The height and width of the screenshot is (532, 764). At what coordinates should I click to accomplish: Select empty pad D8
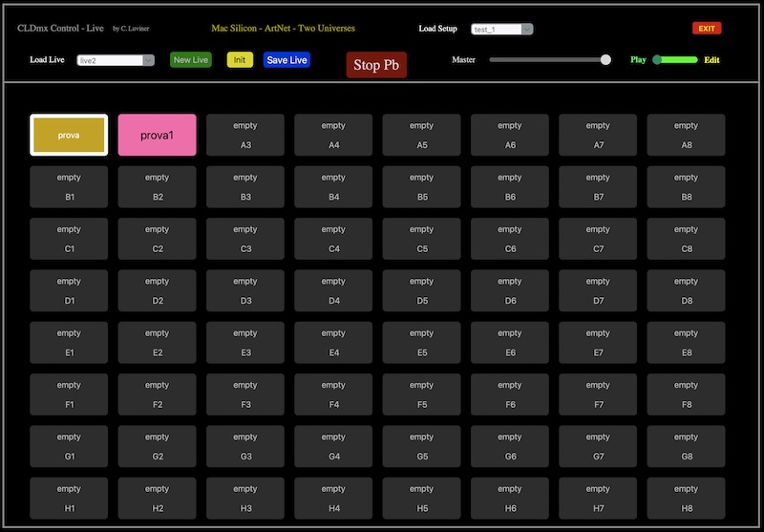(x=686, y=291)
